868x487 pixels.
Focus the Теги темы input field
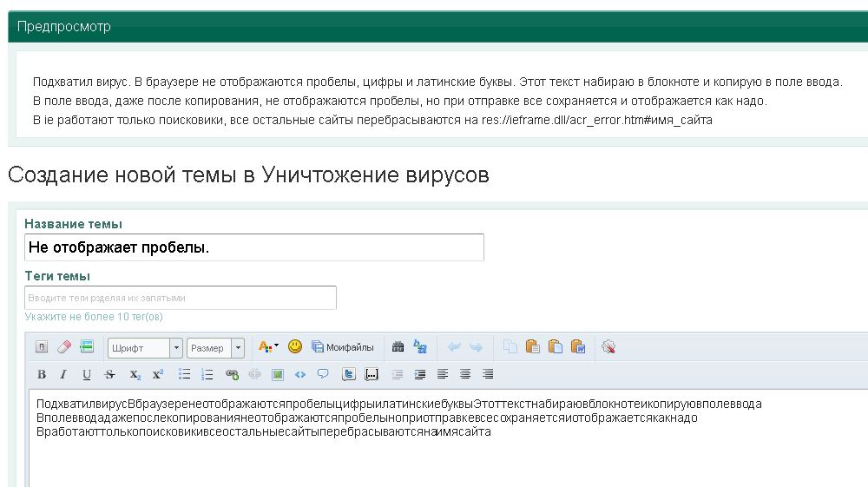click(181, 298)
